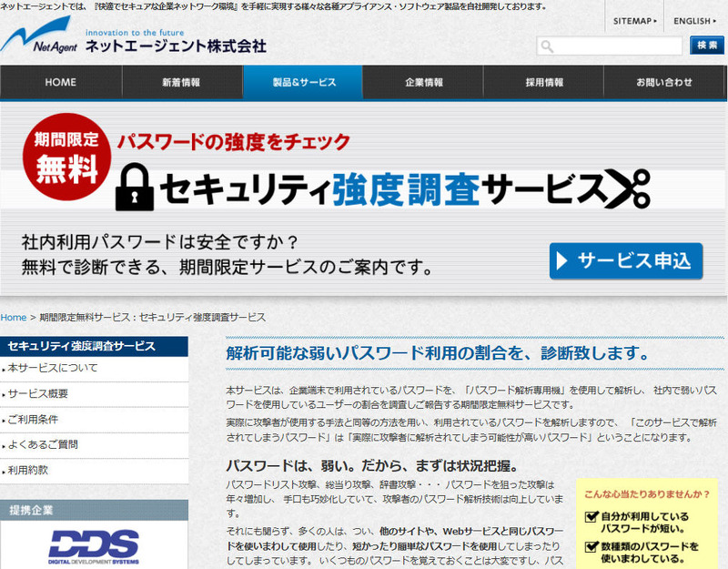Click the DDS partner company logo

point(94,545)
